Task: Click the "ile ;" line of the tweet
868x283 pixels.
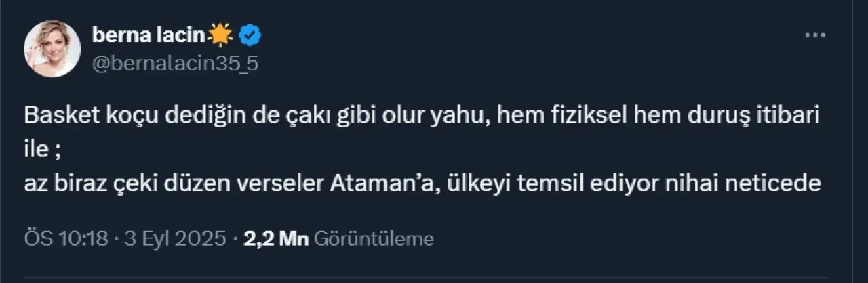Action: pyautogui.click(x=43, y=150)
